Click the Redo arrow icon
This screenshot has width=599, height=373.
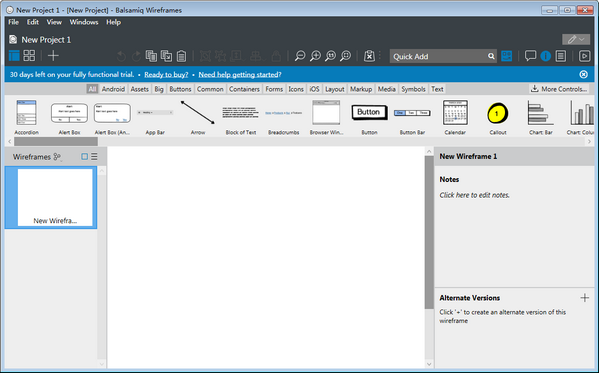coord(136,56)
